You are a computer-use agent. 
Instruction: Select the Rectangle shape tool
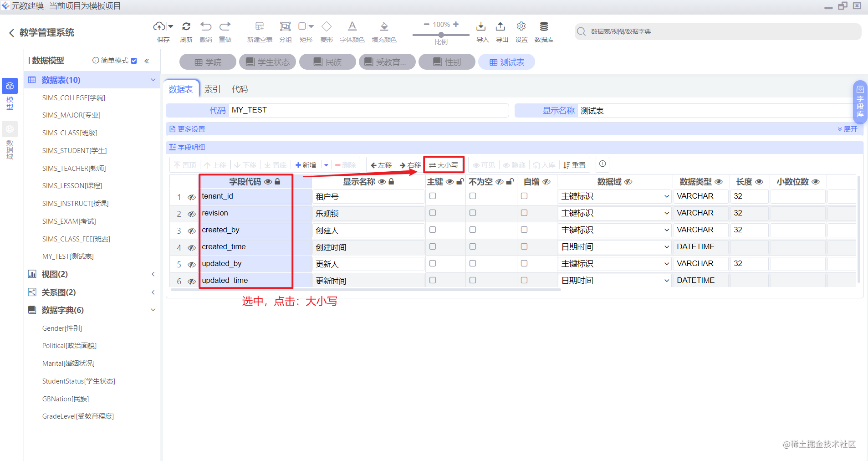click(302, 26)
